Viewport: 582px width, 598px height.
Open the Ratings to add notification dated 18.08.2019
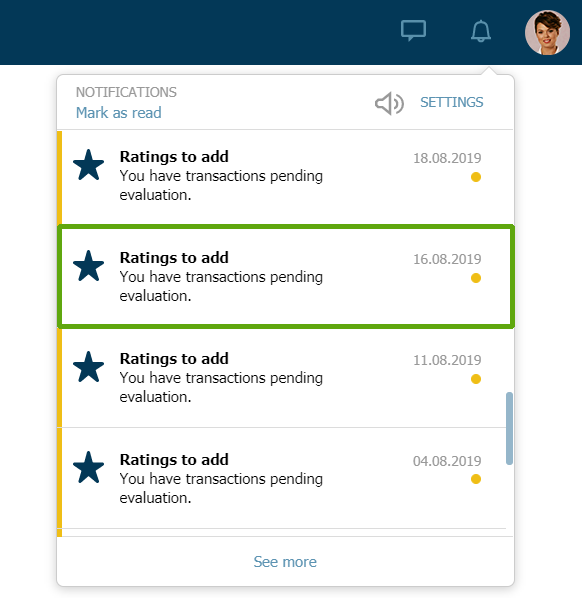click(x=285, y=177)
